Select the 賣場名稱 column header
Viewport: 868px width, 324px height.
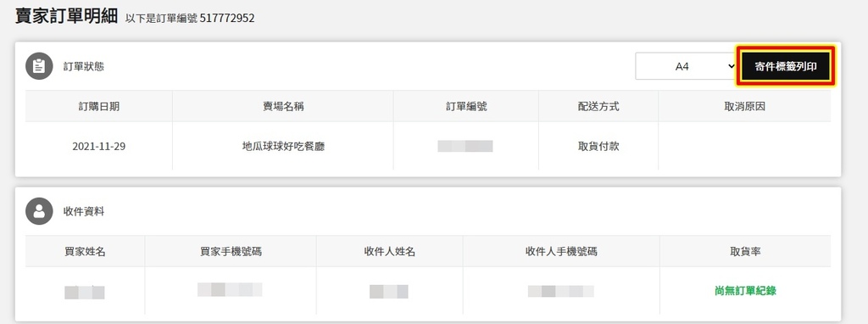pyautogui.click(x=283, y=106)
